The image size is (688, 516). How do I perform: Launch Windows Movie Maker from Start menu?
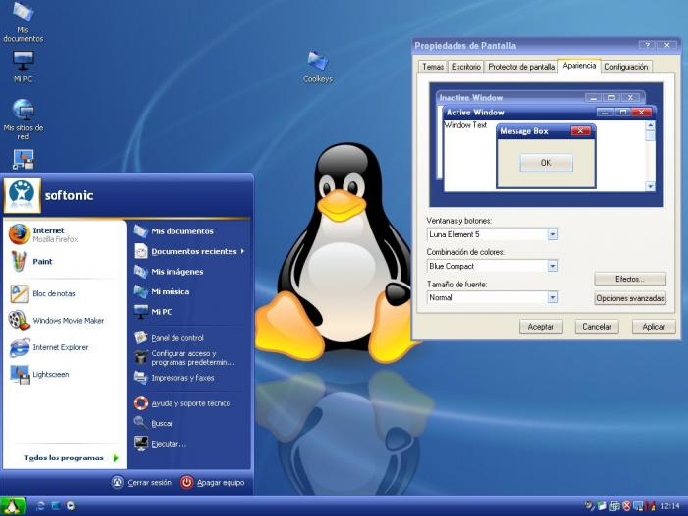[57, 321]
